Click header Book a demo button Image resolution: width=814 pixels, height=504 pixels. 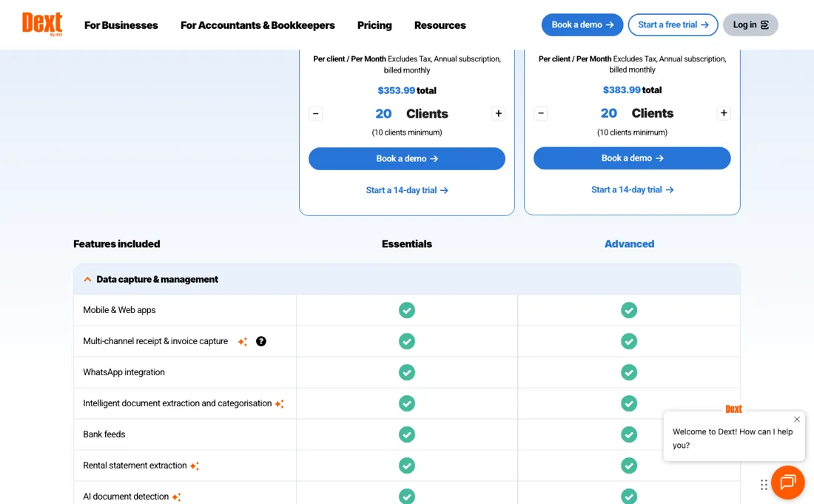coord(582,25)
